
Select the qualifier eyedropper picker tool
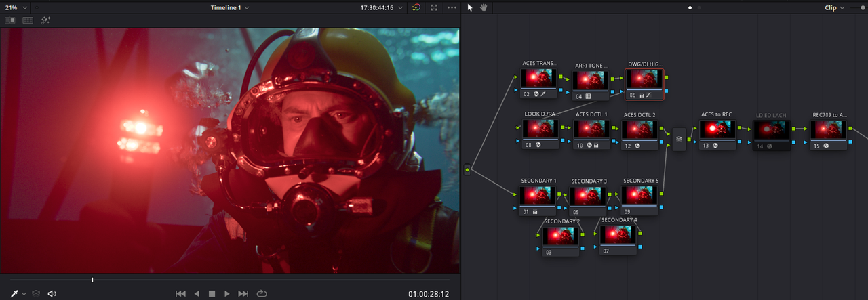click(x=15, y=293)
